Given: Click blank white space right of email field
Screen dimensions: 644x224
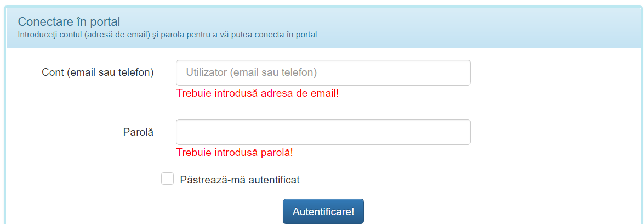Looking at the screenshot, I should pos(548,72).
